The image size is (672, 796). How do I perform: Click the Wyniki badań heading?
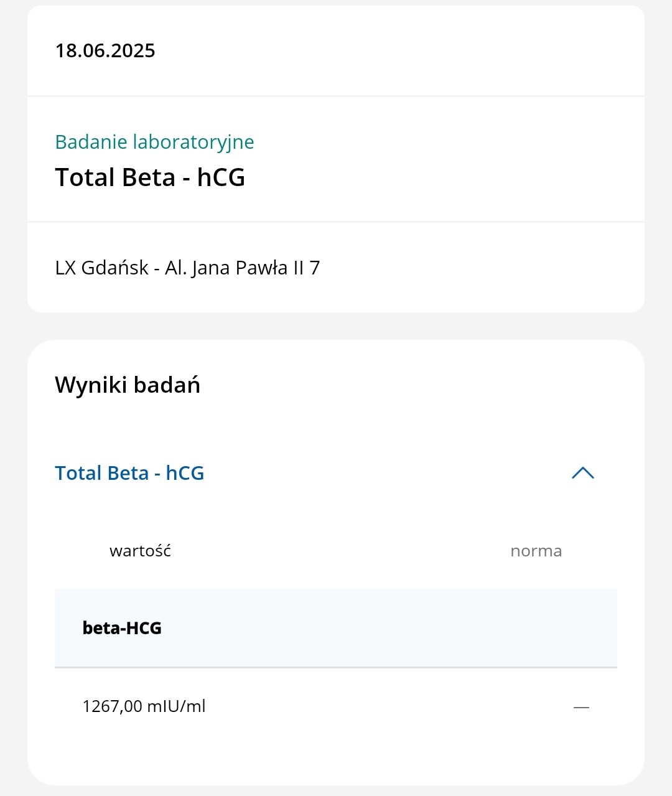pyautogui.click(x=128, y=385)
